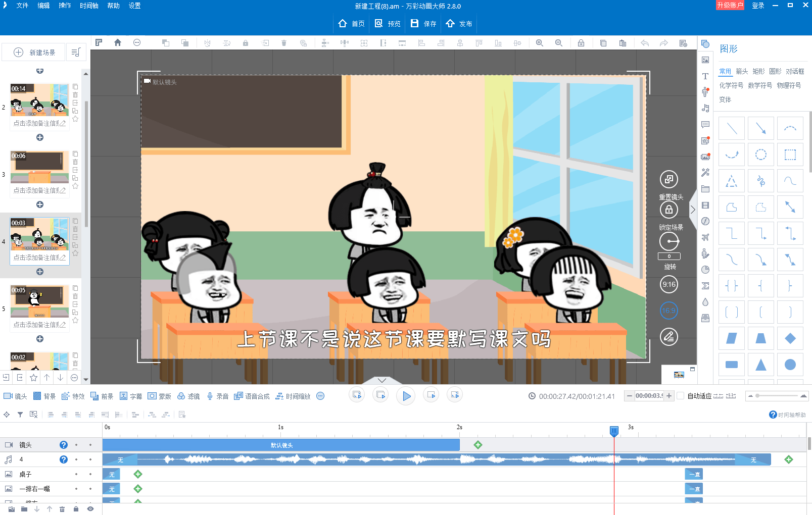Click the 录音 microphone record icon
Viewport: 812px width, 515px height.
(x=210, y=396)
